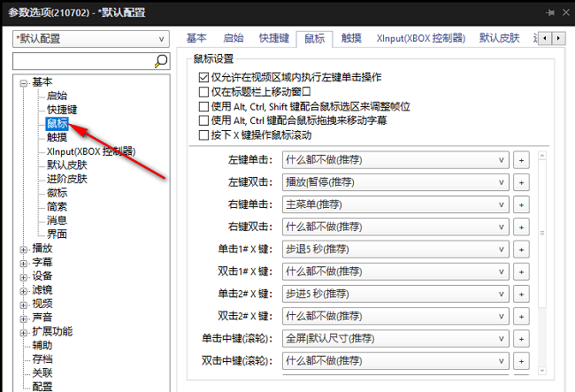
Task: Open the *默认配置 profile dropdown
Action: pyautogui.click(x=91, y=39)
